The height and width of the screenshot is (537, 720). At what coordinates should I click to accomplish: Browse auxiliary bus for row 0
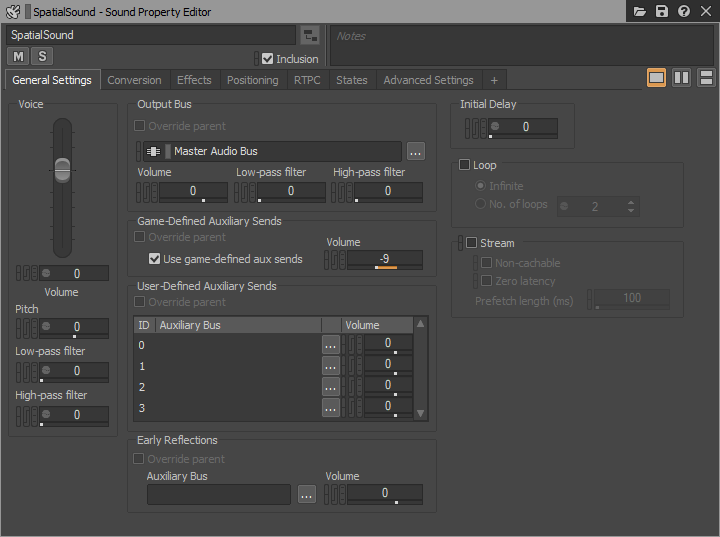coord(331,345)
